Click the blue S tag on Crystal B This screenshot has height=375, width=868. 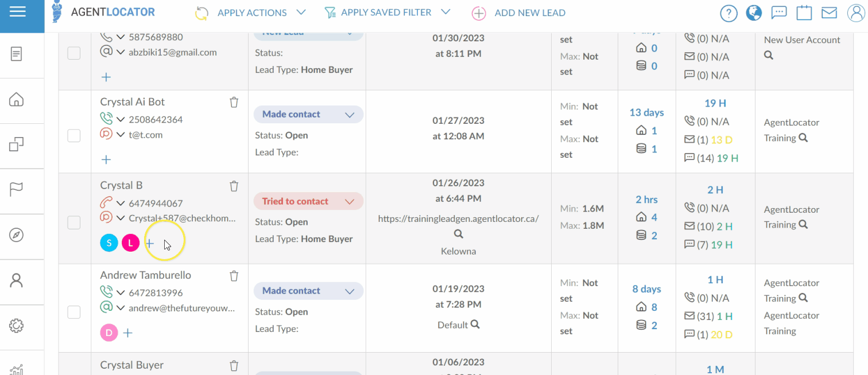(x=109, y=243)
